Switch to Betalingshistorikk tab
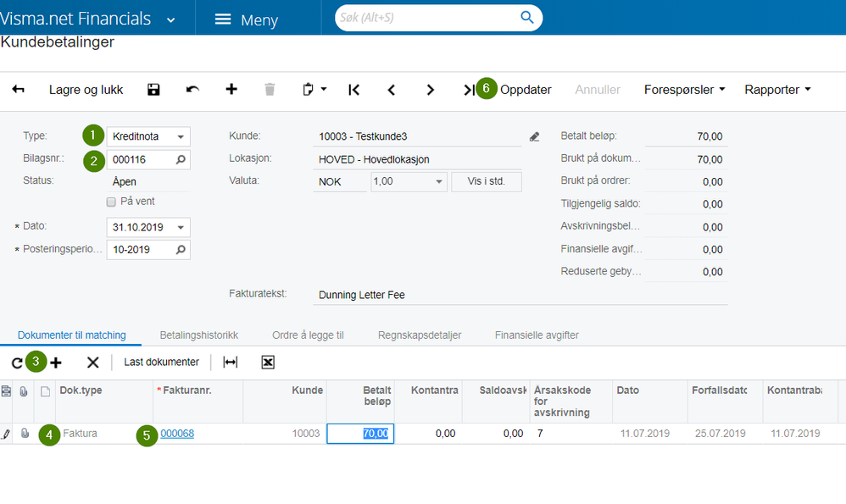Image resolution: width=846 pixels, height=504 pixels. coord(199,335)
